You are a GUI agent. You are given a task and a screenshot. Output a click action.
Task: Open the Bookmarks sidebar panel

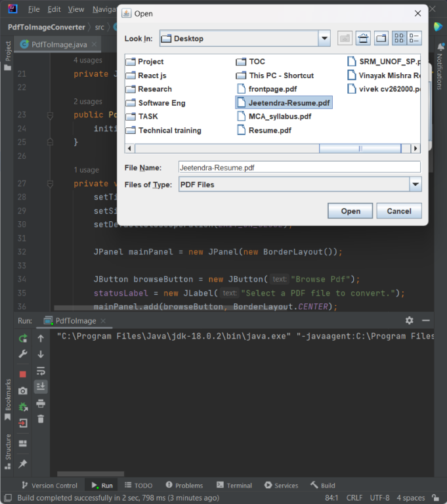(x=8, y=400)
